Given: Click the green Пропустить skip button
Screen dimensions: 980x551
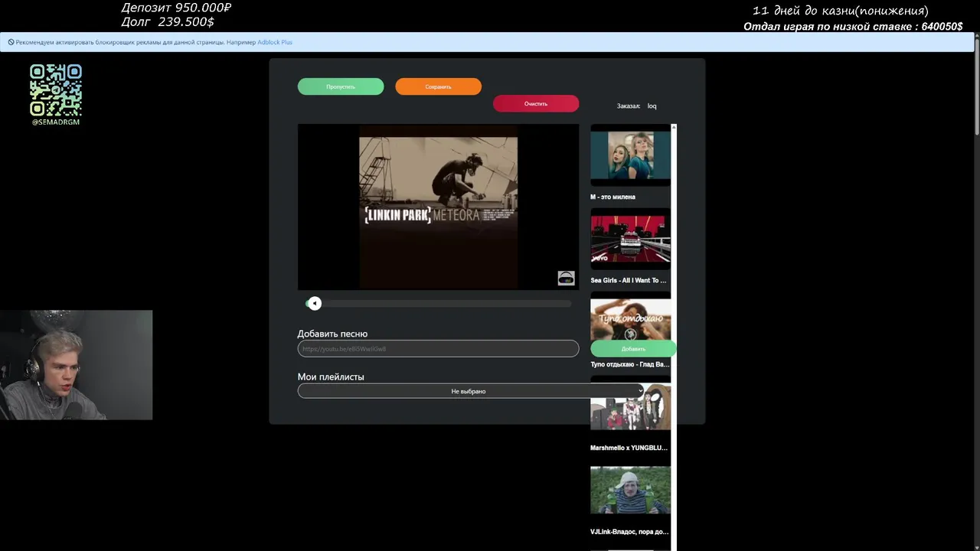Looking at the screenshot, I should coord(341,86).
